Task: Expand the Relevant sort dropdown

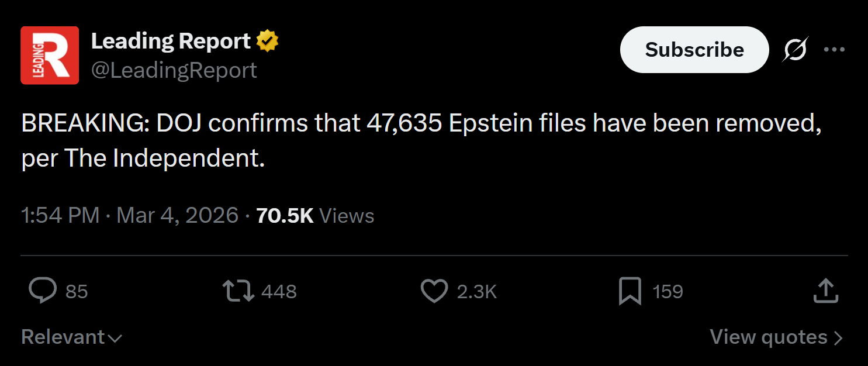Action: click(72, 337)
